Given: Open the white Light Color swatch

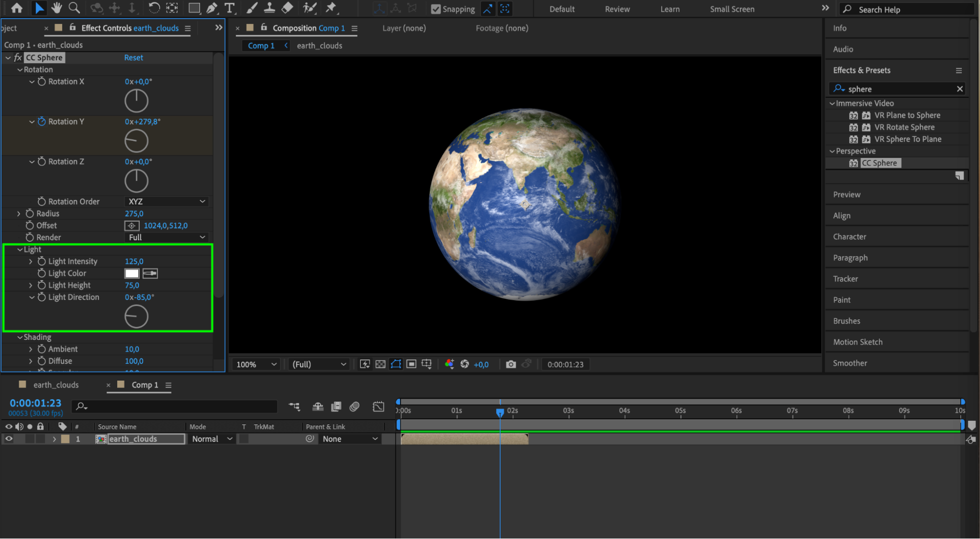Looking at the screenshot, I should (x=132, y=274).
